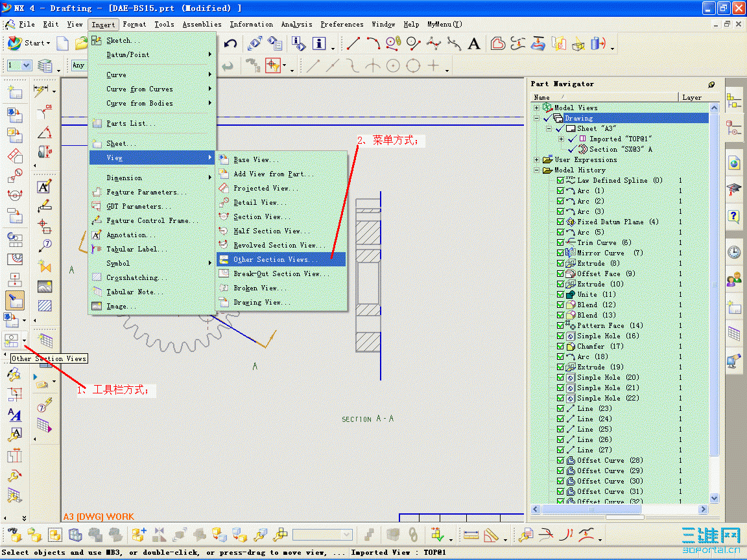Open the Preferences menu

click(342, 24)
